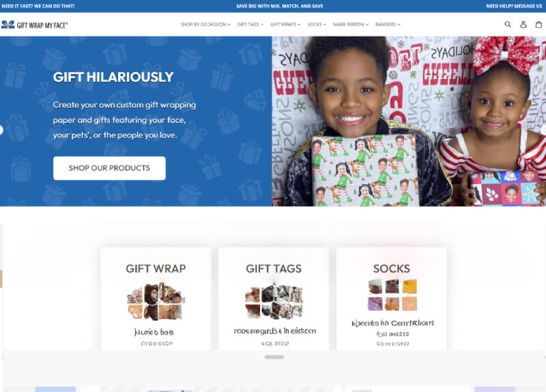This screenshot has width=546, height=392.
Task: Open the Name Ribbon navigation menu
Action: [x=350, y=25]
